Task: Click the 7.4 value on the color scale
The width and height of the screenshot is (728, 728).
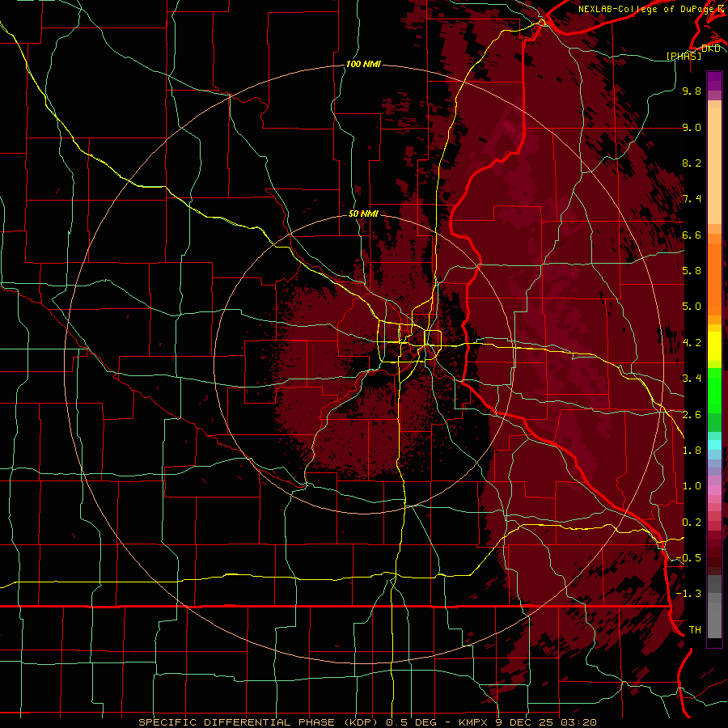Action: [692, 199]
